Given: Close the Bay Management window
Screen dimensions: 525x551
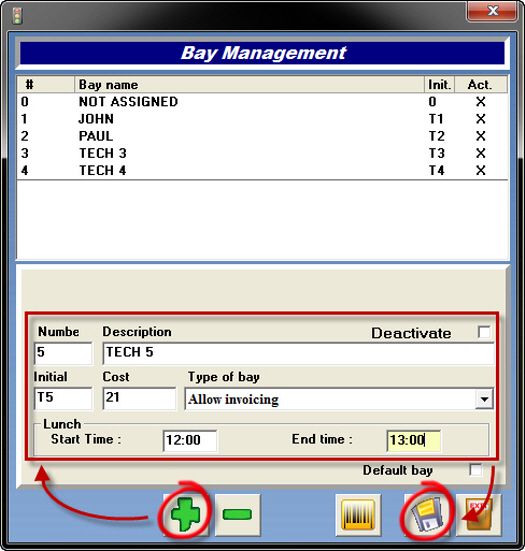Looking at the screenshot, I should click(492, 11).
